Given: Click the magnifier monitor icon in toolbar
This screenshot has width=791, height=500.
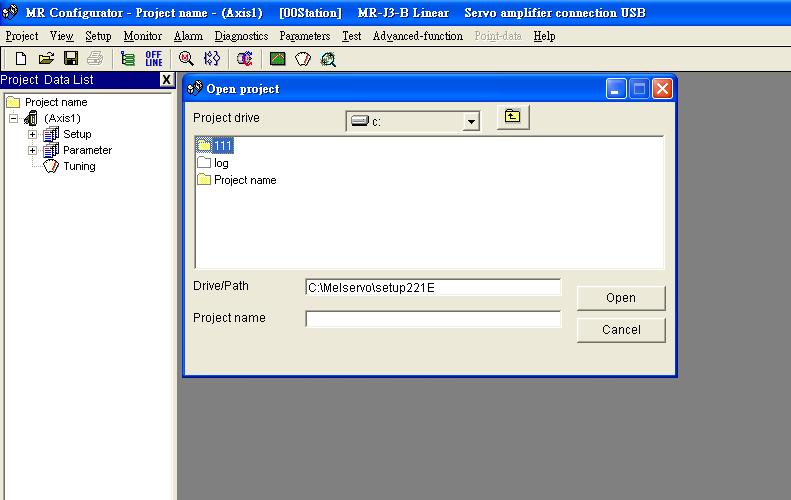Looking at the screenshot, I should coord(186,59).
